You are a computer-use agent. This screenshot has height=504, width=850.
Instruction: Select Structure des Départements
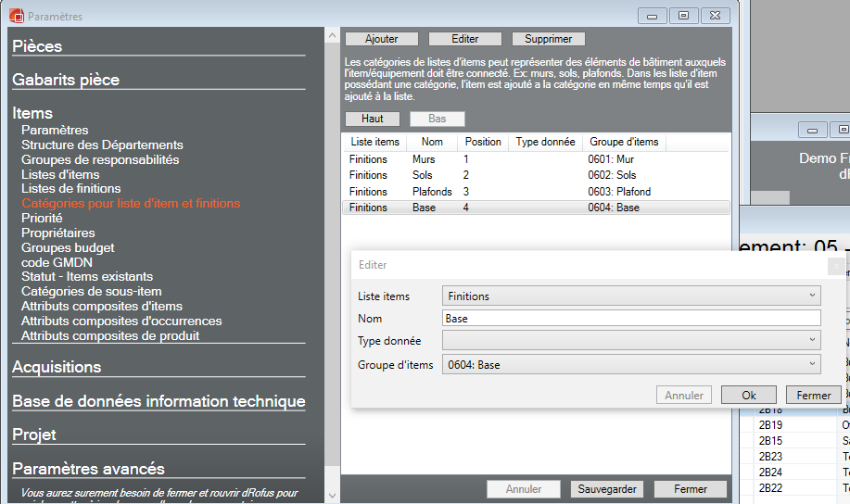(102, 145)
